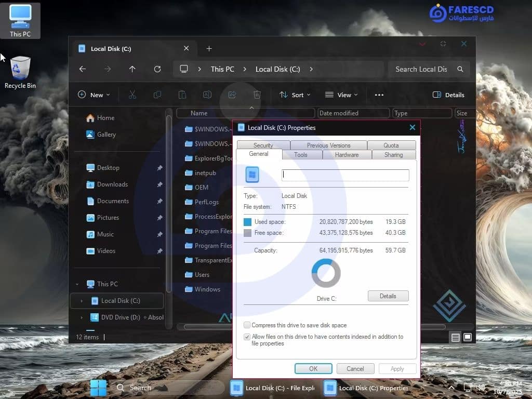
Task: Switch to large icons view layout
Action: [x=467, y=337]
